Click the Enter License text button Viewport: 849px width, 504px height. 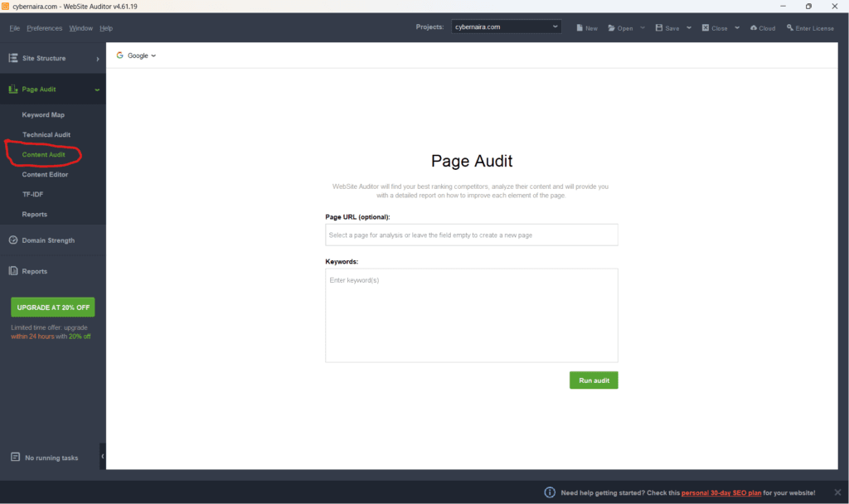(814, 28)
